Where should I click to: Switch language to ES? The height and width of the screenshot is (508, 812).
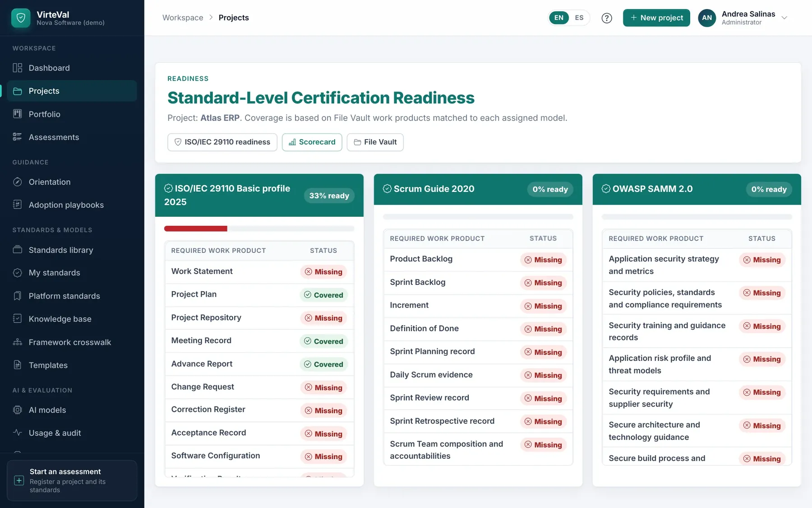579,18
